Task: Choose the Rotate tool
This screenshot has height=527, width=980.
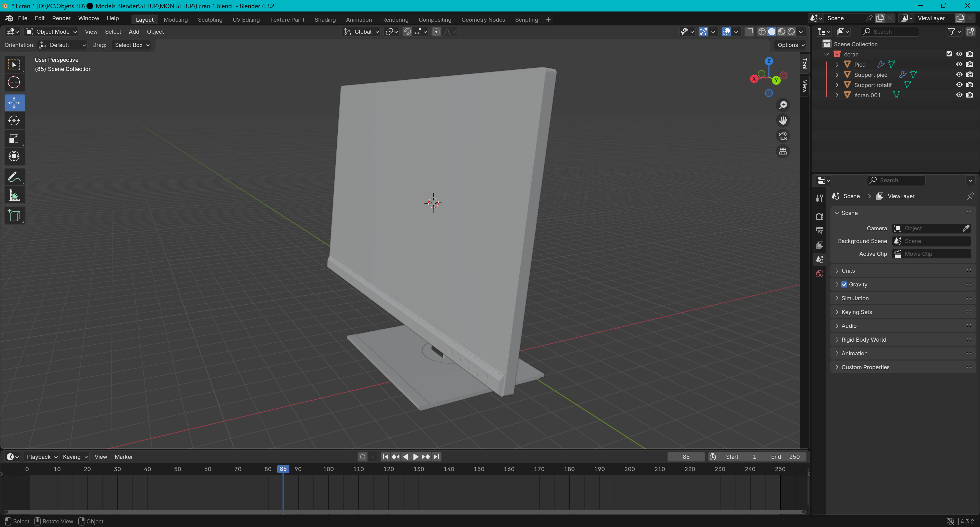Action: [x=15, y=121]
